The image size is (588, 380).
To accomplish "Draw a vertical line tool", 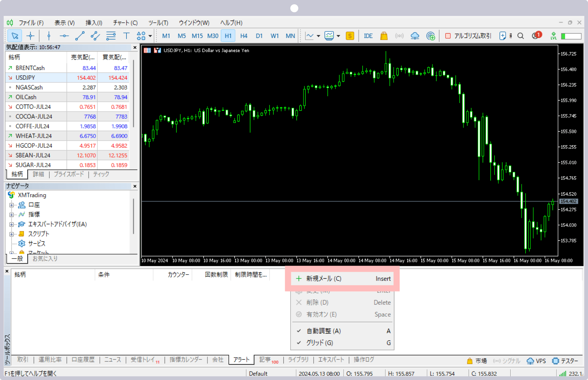I will (x=49, y=36).
